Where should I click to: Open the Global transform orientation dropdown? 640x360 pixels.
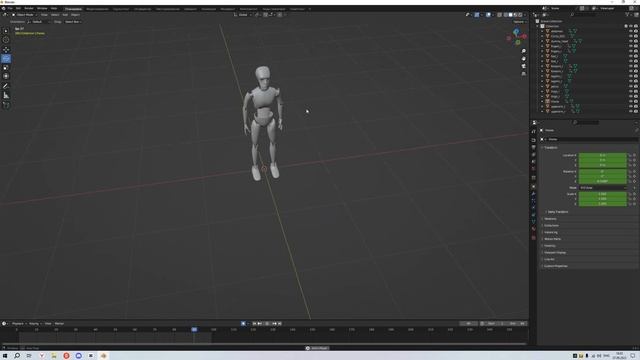[x=243, y=15]
